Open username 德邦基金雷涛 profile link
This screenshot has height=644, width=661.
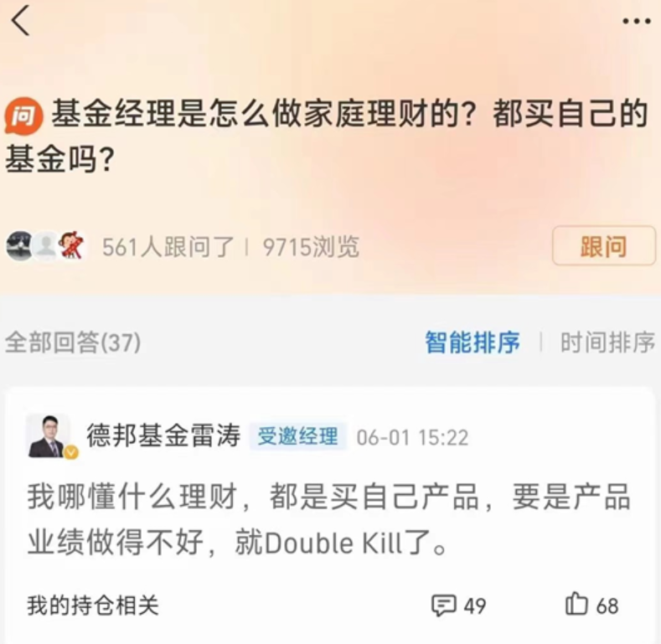(x=163, y=435)
